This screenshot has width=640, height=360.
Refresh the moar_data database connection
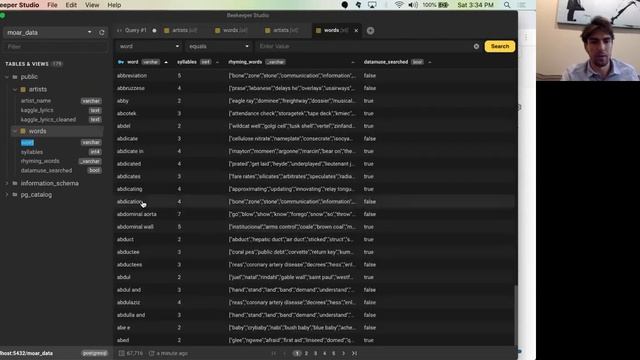click(102, 33)
